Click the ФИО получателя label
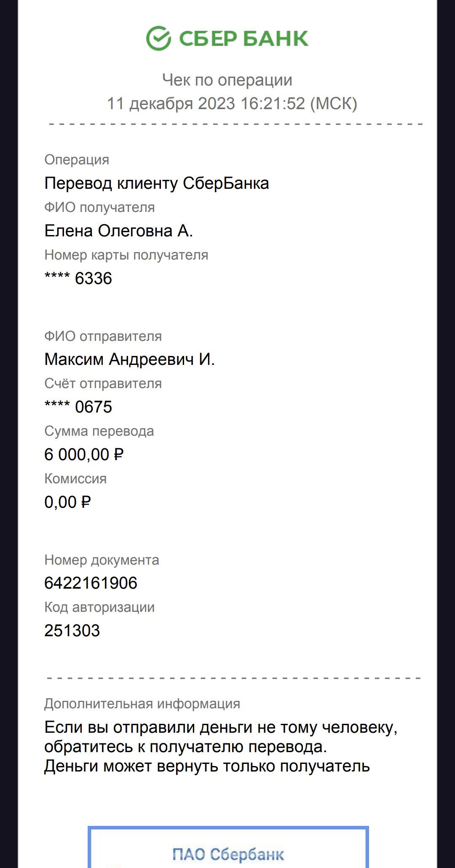This screenshot has width=455, height=868. 99,207
